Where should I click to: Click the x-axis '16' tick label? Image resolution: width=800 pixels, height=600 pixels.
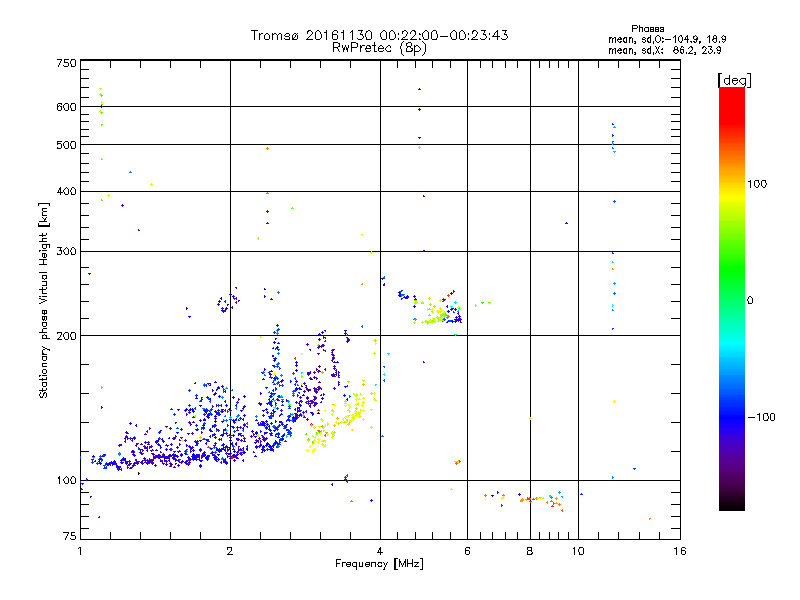pyautogui.click(x=680, y=552)
